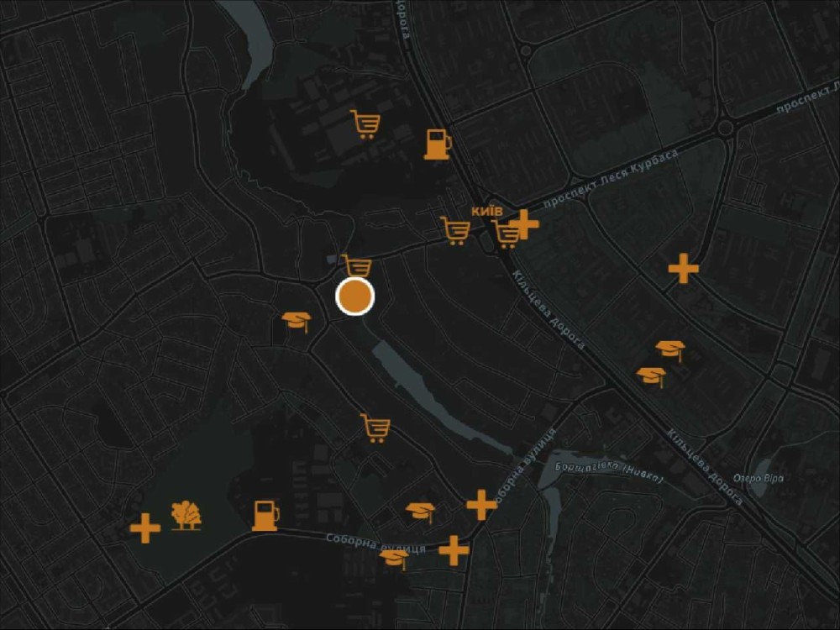
Task: Click the park tree icon
Action: (186, 516)
